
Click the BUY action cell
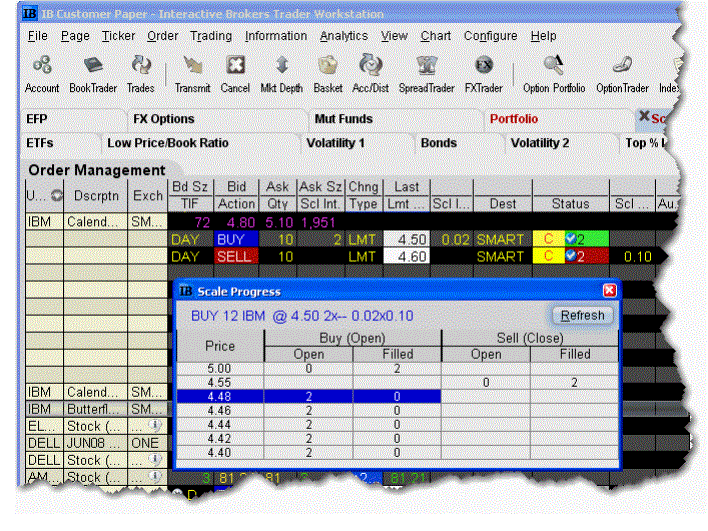(236, 239)
